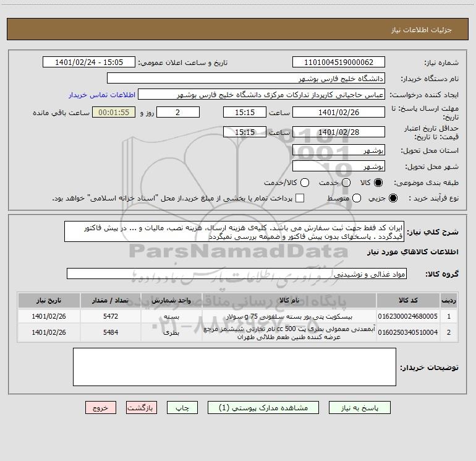
Task: Click the چاپ print button
Action: pyautogui.click(x=182, y=408)
